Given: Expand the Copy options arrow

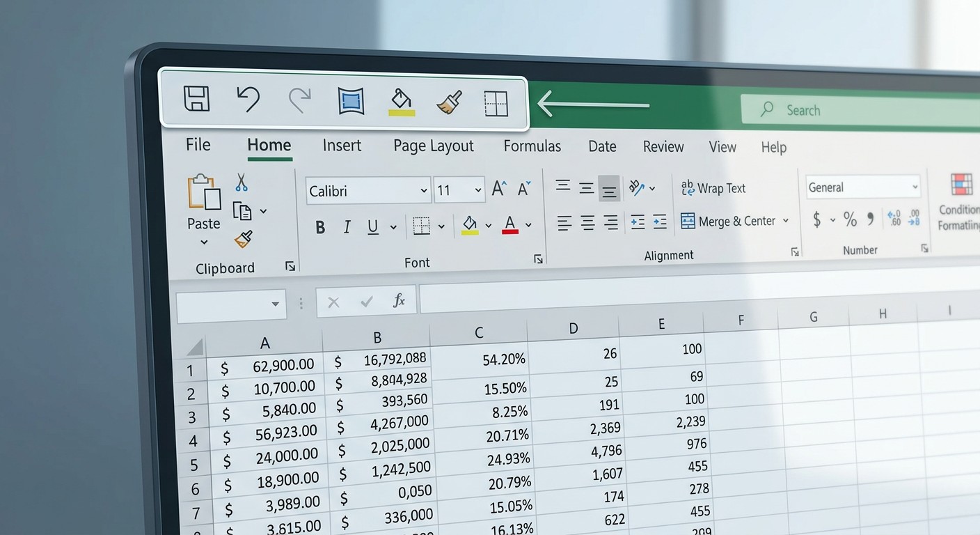Looking at the screenshot, I should coord(263,211).
